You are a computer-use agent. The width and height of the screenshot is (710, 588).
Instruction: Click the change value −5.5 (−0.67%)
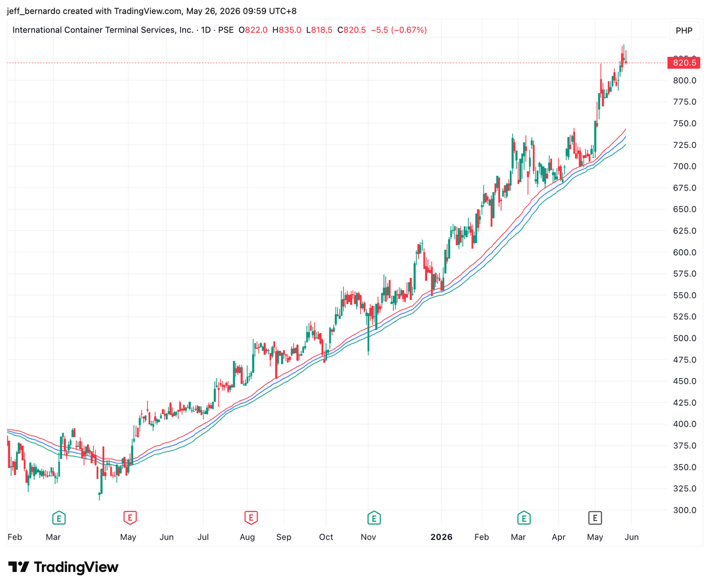click(400, 30)
